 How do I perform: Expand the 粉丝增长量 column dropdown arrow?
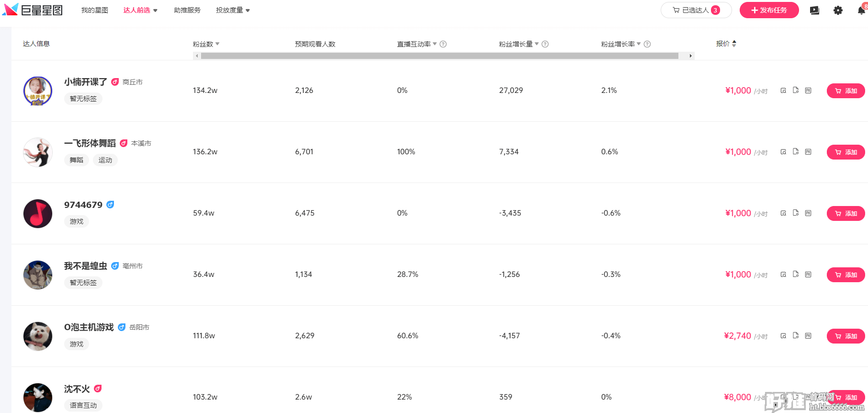pyautogui.click(x=537, y=44)
